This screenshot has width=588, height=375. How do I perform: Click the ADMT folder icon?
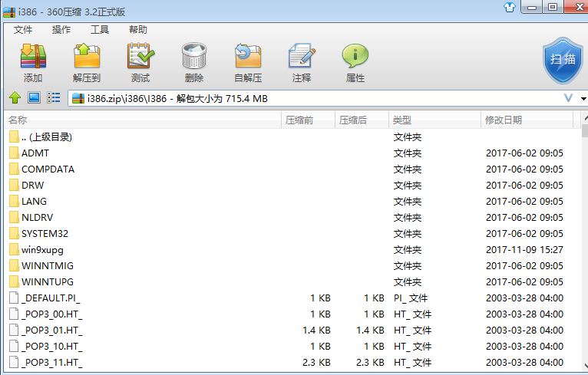pyautogui.click(x=14, y=153)
